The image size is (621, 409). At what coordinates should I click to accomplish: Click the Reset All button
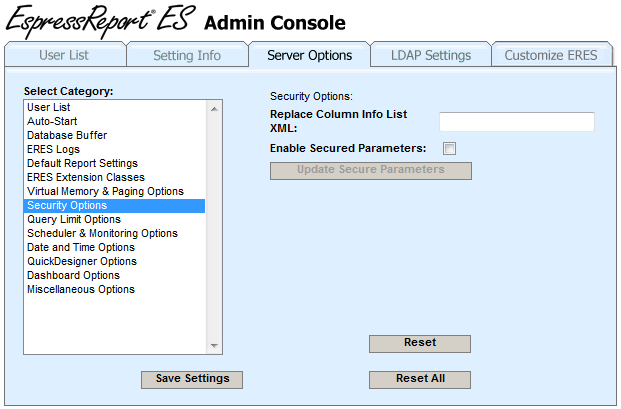[420, 379]
